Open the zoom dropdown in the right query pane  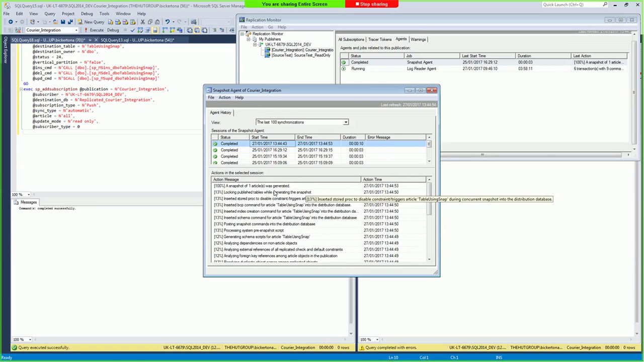tap(377, 339)
